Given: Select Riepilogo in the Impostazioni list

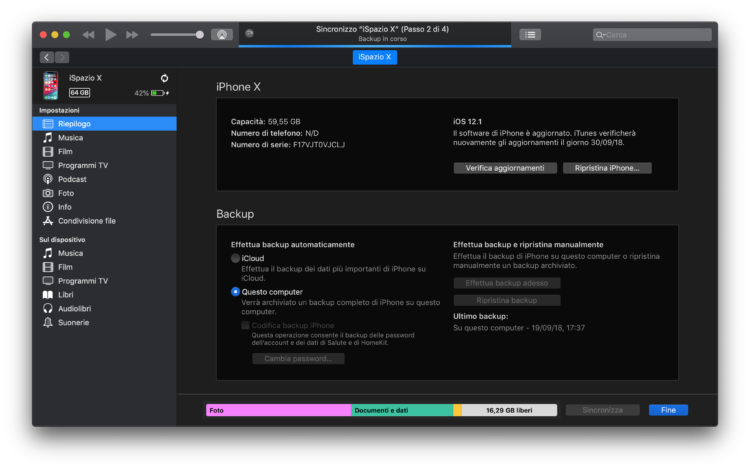Looking at the screenshot, I should coord(104,124).
